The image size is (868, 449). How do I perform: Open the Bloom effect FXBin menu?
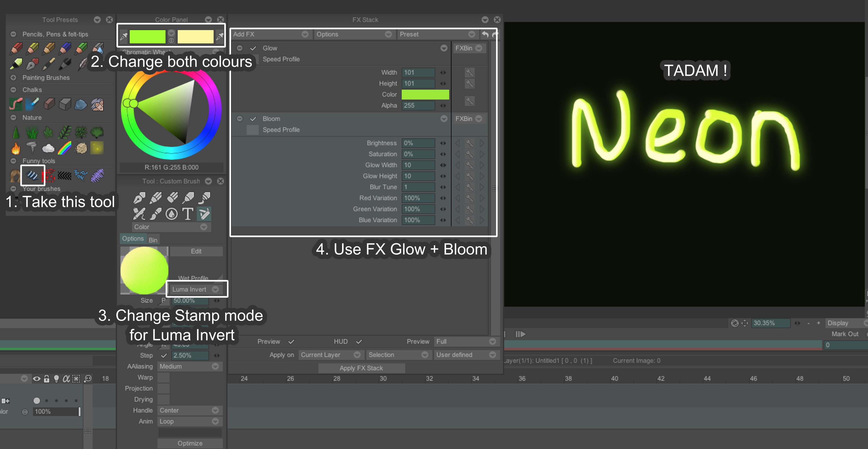point(469,119)
